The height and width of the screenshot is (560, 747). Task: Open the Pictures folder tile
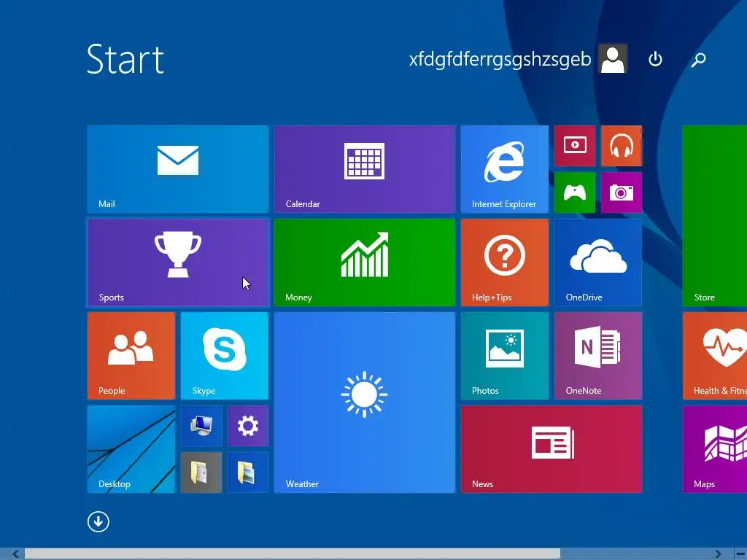(x=248, y=472)
